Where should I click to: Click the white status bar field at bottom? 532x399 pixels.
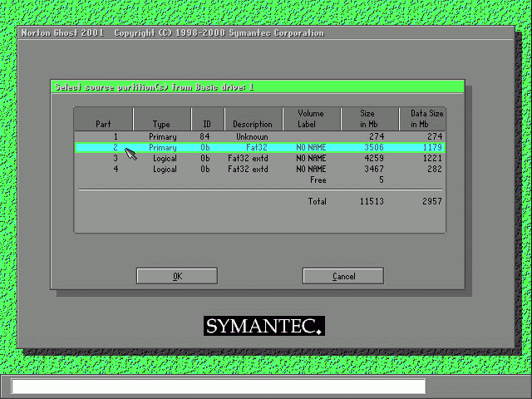218,386
